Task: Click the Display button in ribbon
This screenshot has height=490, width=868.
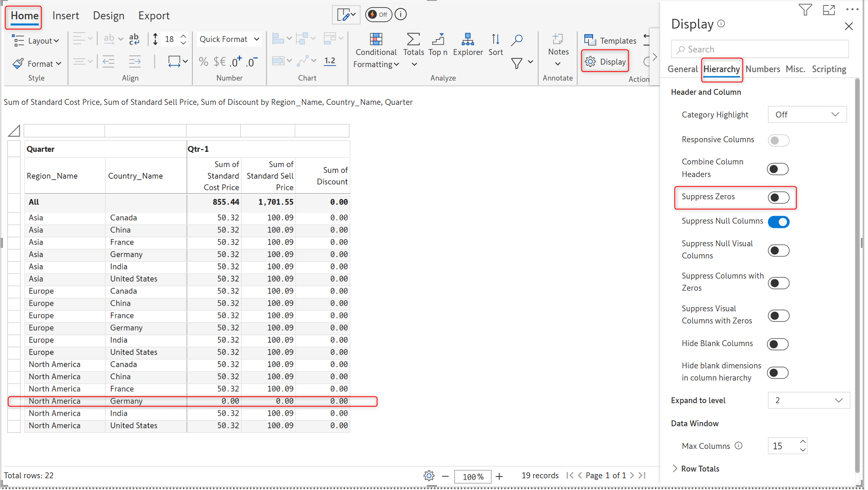Action: click(x=605, y=62)
